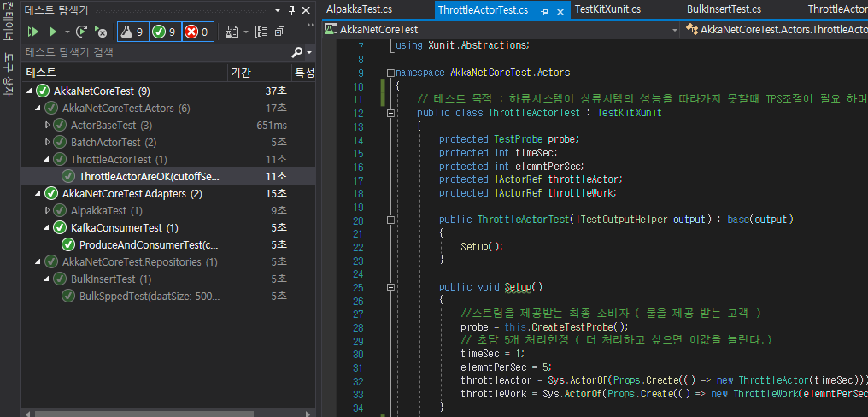
Task: Click the Repeat last run icon
Action: pos(82,32)
